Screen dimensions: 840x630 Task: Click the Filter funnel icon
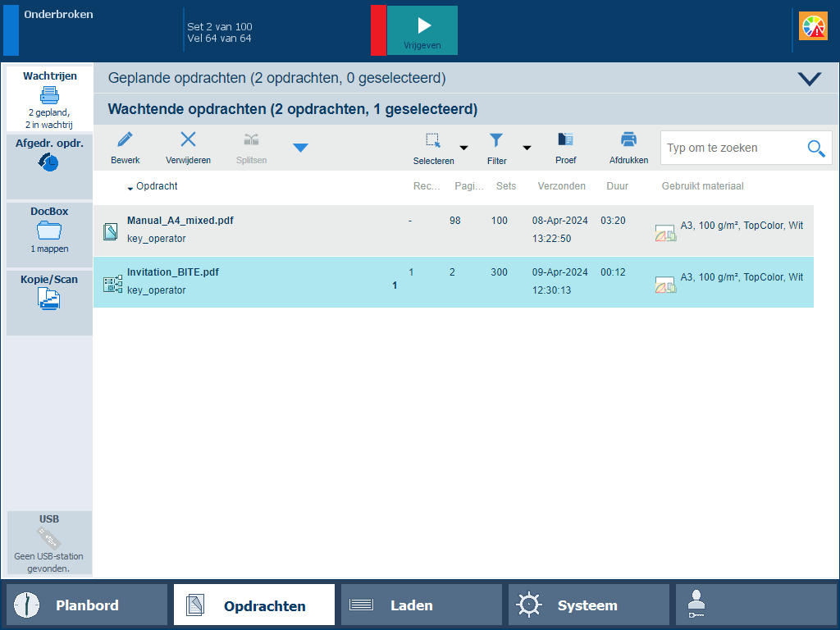[x=496, y=140]
